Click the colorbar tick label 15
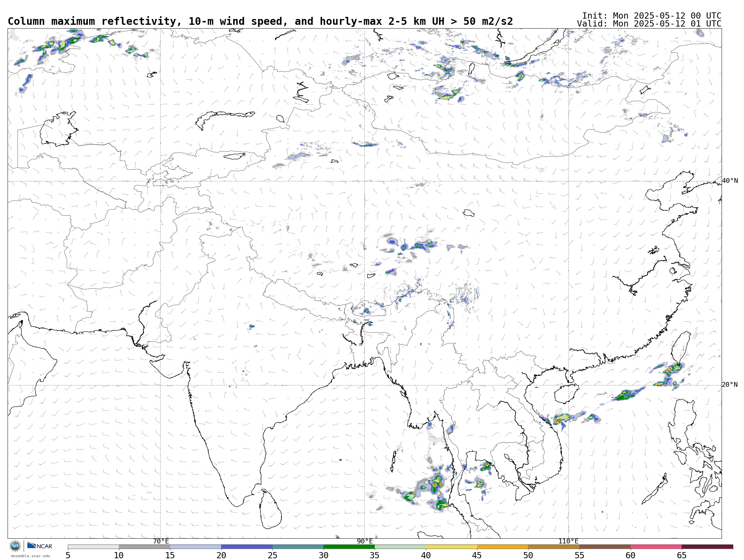744x560 pixels. click(170, 556)
